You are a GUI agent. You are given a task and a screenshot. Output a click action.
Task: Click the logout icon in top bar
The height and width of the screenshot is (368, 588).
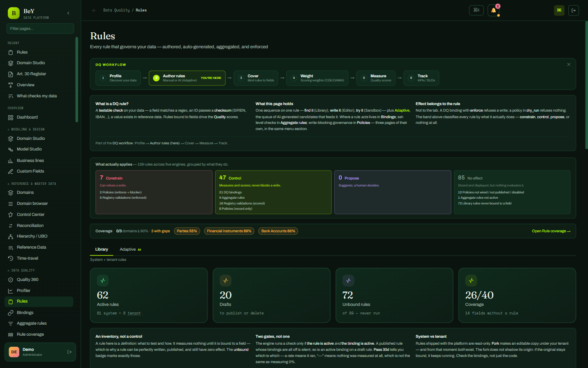[x=574, y=10]
